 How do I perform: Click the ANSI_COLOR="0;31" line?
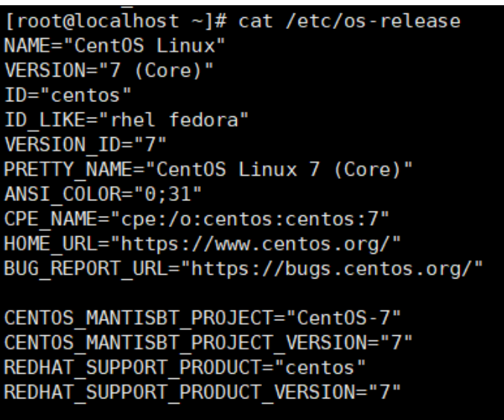103,194
